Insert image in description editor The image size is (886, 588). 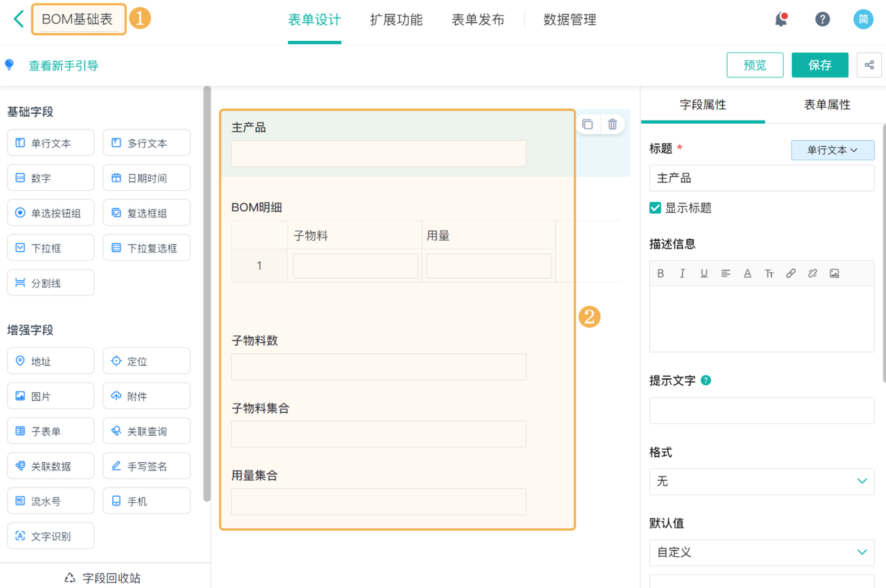click(x=834, y=273)
